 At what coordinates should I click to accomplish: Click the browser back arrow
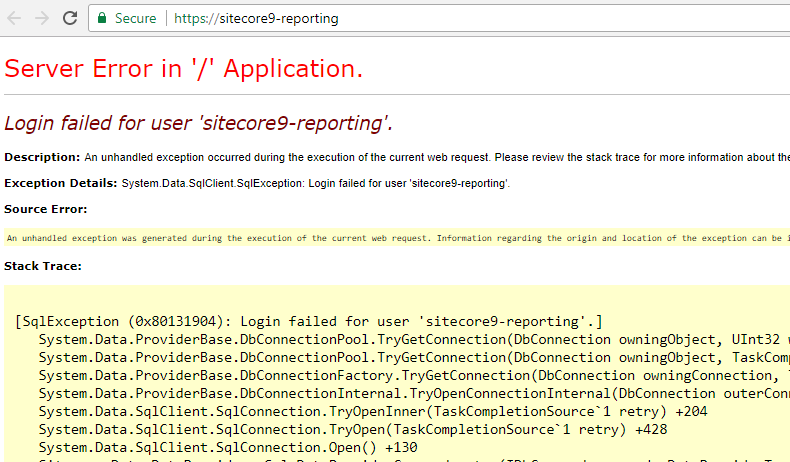click(14, 18)
